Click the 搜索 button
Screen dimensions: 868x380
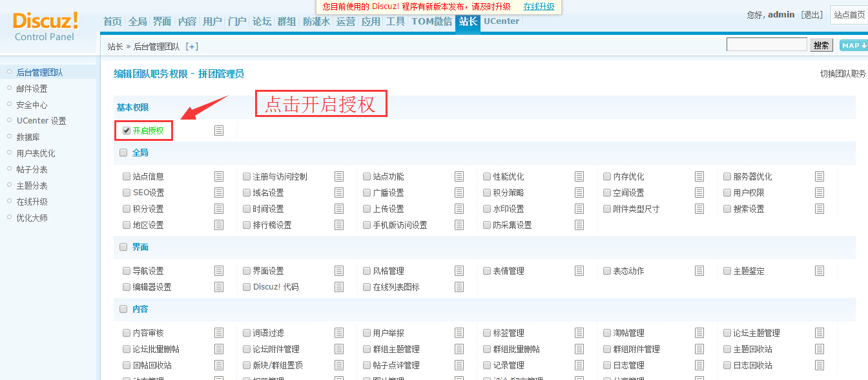point(821,45)
